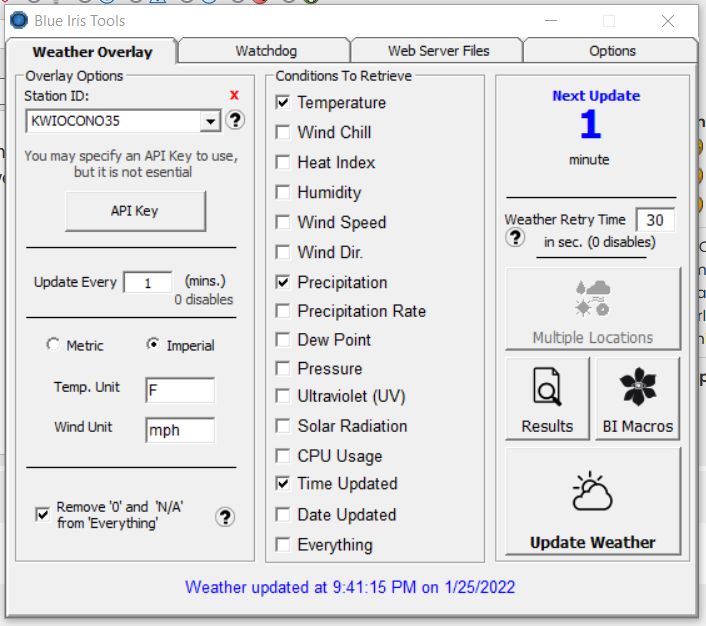
Task: Open help for Station ID
Action: 235,120
